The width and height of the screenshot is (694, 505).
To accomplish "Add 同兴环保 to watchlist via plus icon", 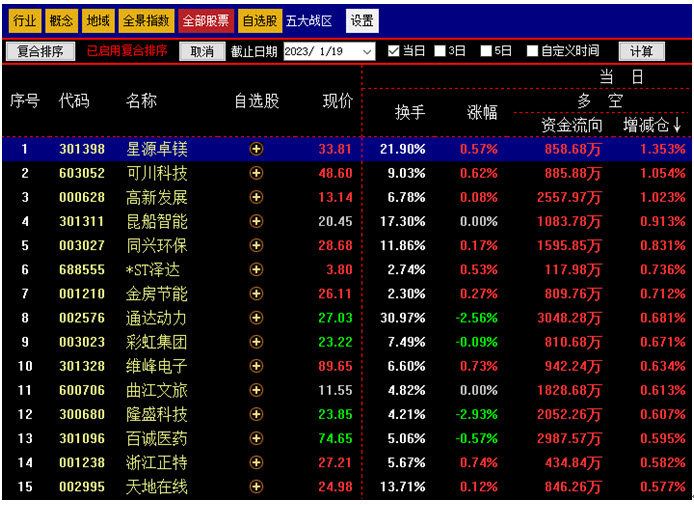I will tap(256, 245).
